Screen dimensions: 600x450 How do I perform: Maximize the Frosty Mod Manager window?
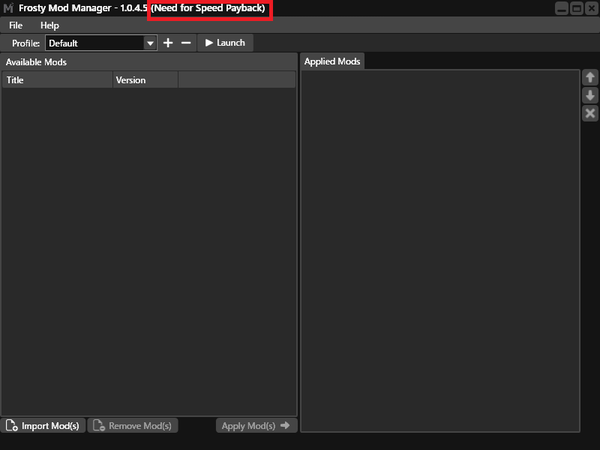pyautogui.click(x=577, y=8)
